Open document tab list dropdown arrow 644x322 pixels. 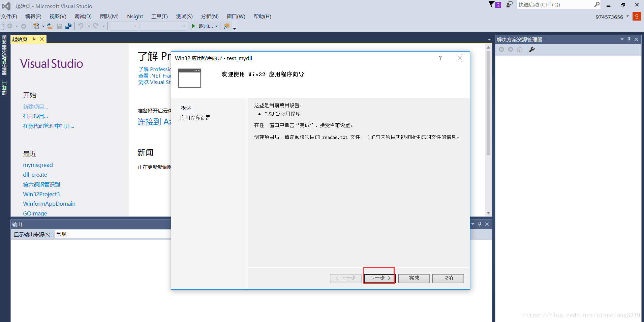(489, 39)
